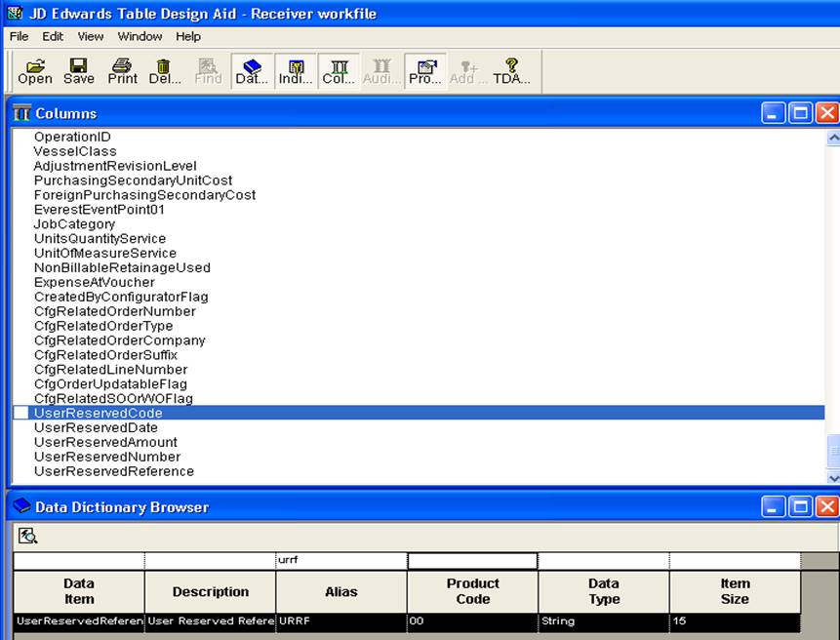Image resolution: width=840 pixels, height=640 pixels.
Task: Save the table with the Save icon
Action: 79,71
